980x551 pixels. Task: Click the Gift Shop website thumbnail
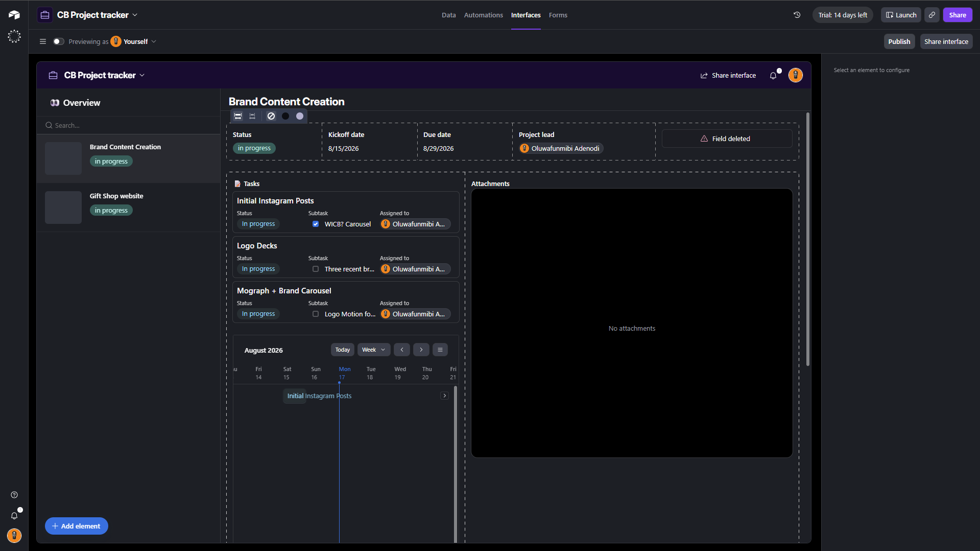click(x=63, y=208)
